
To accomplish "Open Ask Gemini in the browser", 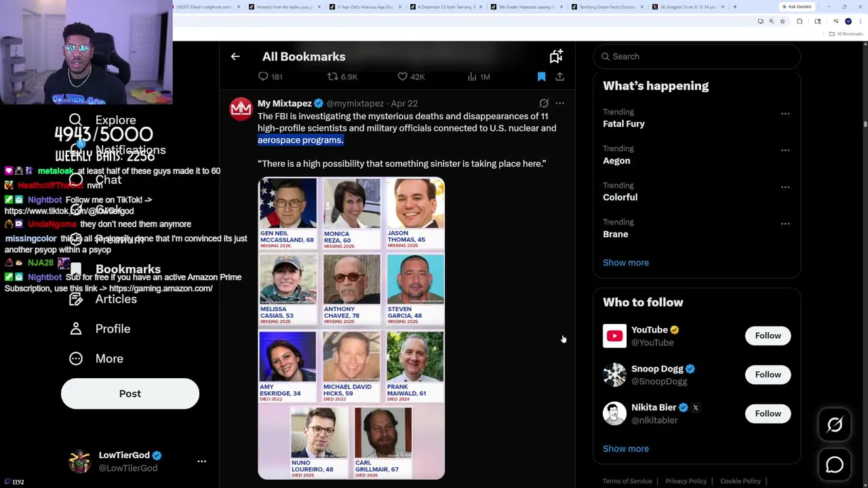I will pyautogui.click(x=797, y=7).
